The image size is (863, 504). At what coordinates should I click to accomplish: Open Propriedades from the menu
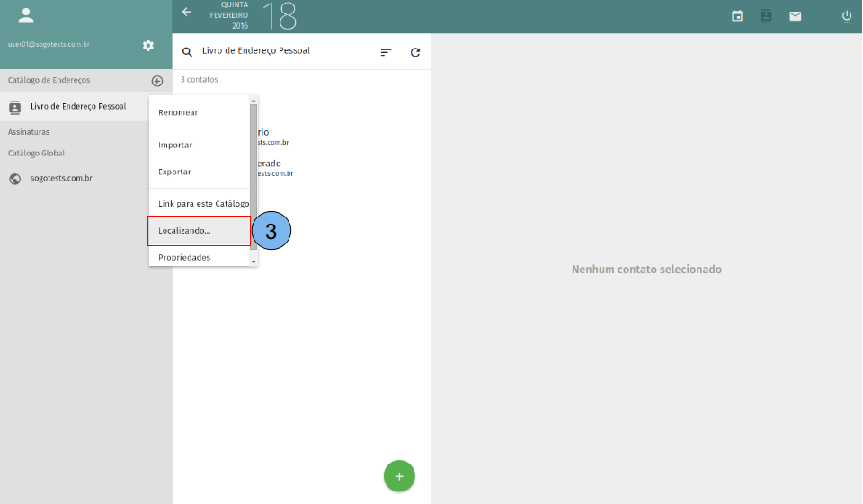pos(184,258)
